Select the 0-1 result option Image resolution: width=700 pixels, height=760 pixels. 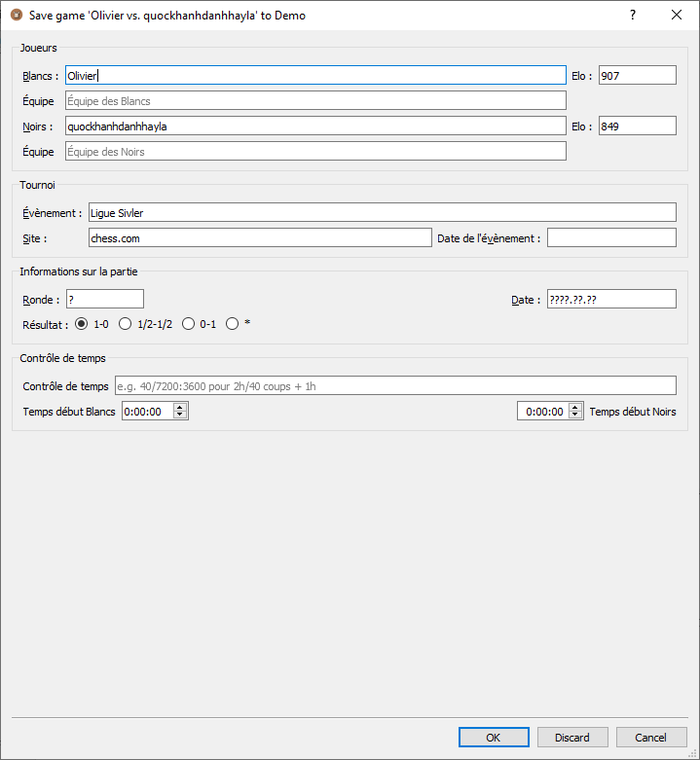click(x=189, y=324)
